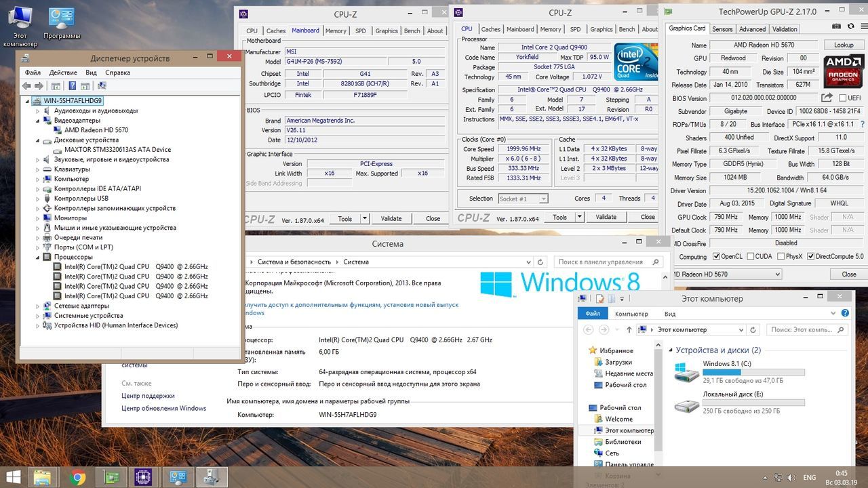
Task: Select Локальный диск (E:) drive
Action: [739, 402]
